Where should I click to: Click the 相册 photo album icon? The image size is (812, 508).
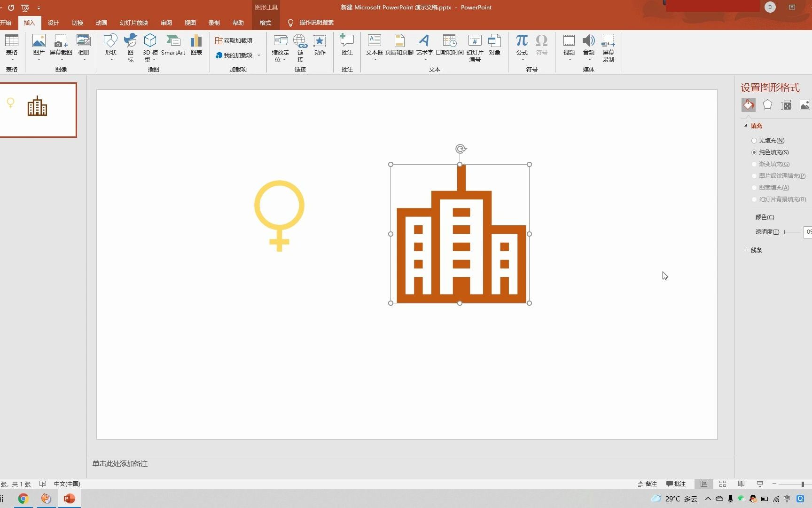(84, 41)
